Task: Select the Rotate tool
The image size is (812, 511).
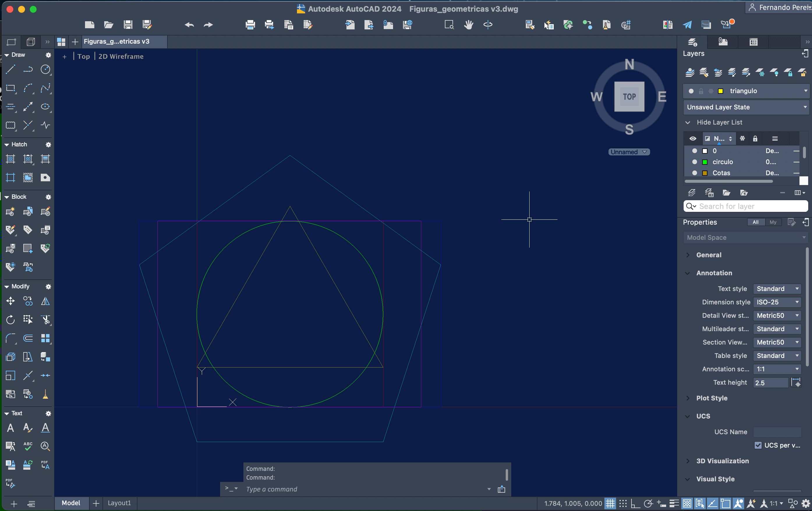Action: point(10,320)
